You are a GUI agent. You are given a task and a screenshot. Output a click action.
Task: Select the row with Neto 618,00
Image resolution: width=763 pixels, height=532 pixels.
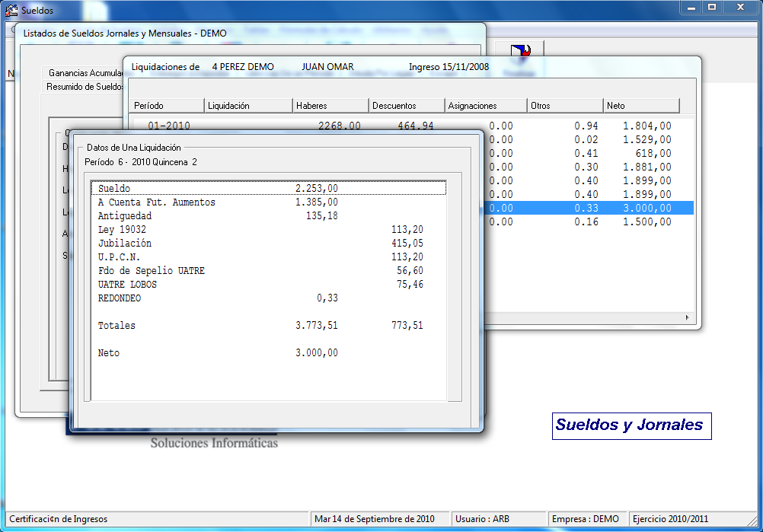[x=589, y=153]
